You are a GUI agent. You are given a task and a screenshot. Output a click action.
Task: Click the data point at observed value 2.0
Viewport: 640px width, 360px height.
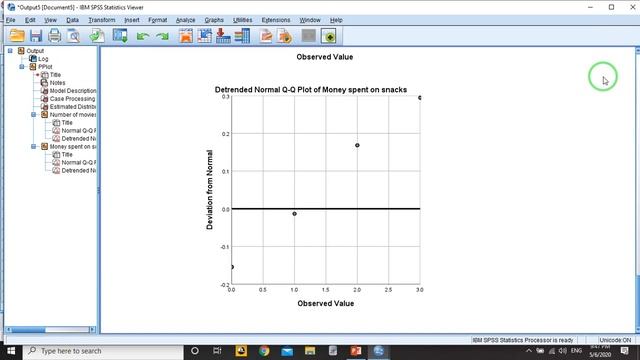coord(357,145)
